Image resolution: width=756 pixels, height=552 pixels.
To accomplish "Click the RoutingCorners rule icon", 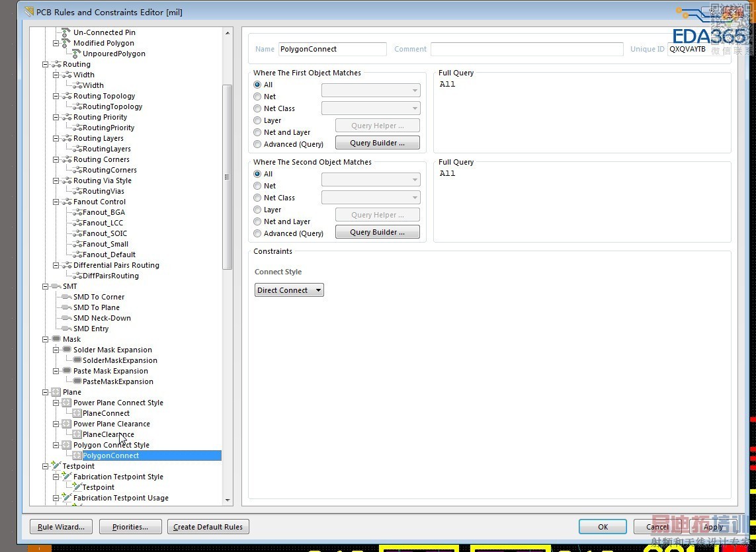I will [76, 170].
